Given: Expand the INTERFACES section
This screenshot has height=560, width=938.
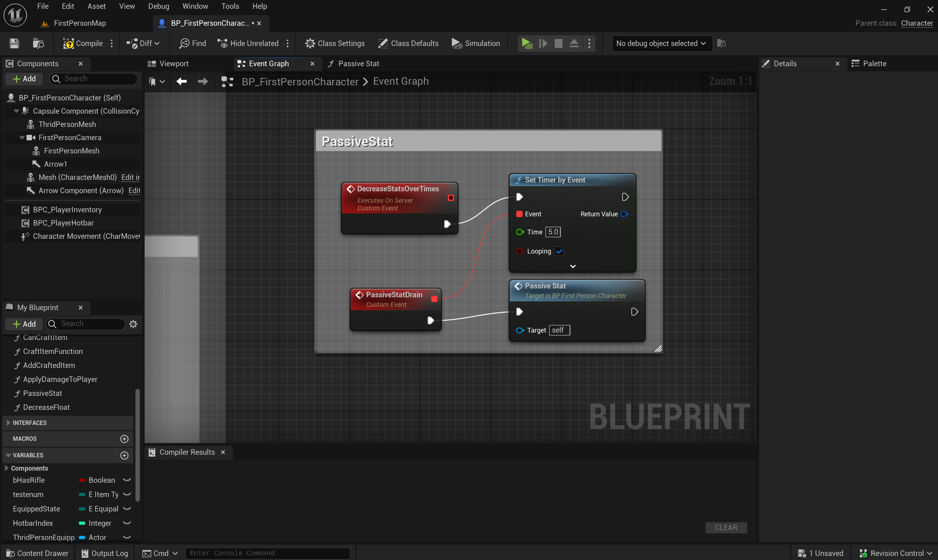Looking at the screenshot, I should point(8,423).
